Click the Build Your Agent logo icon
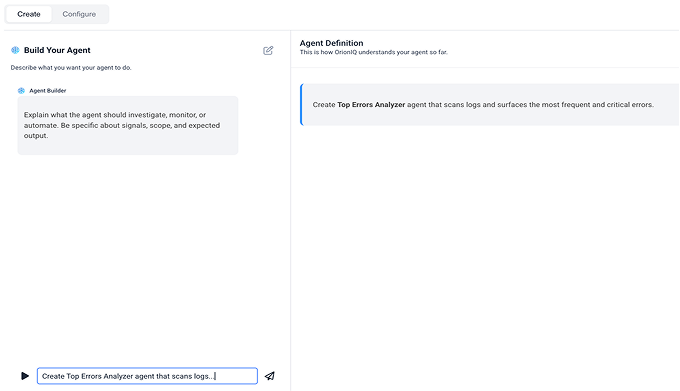The width and height of the screenshot is (680, 391). point(15,50)
